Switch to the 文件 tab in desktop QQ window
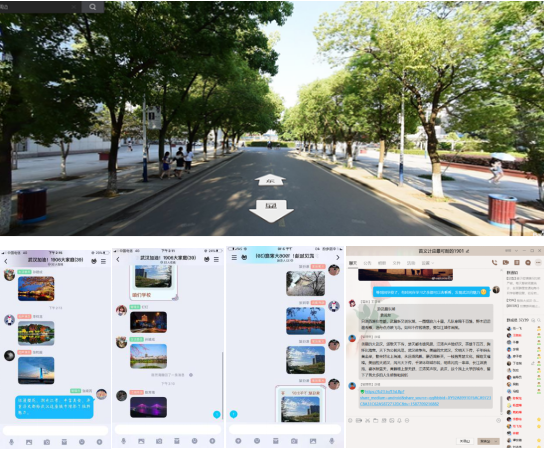 [396, 263]
